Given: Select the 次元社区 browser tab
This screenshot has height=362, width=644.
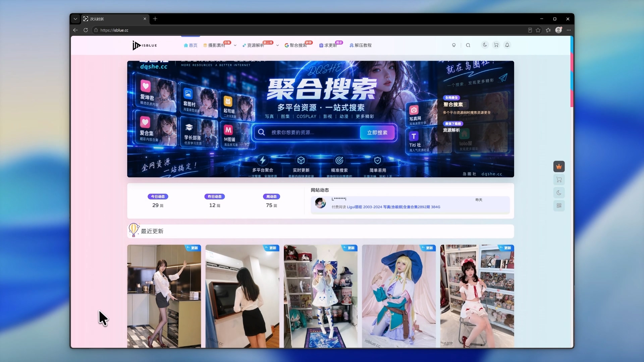Looking at the screenshot, I should click(115, 19).
